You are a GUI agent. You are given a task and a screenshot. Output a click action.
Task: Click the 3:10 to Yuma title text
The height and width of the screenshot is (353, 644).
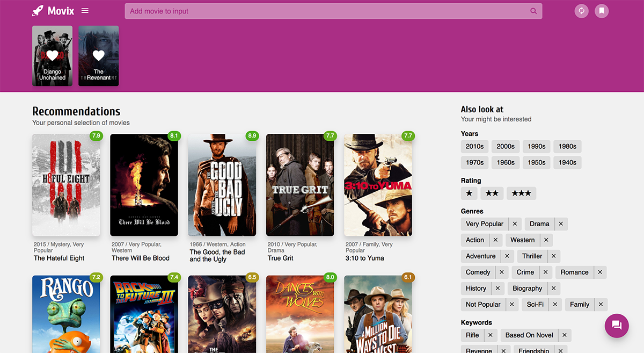[x=365, y=258]
